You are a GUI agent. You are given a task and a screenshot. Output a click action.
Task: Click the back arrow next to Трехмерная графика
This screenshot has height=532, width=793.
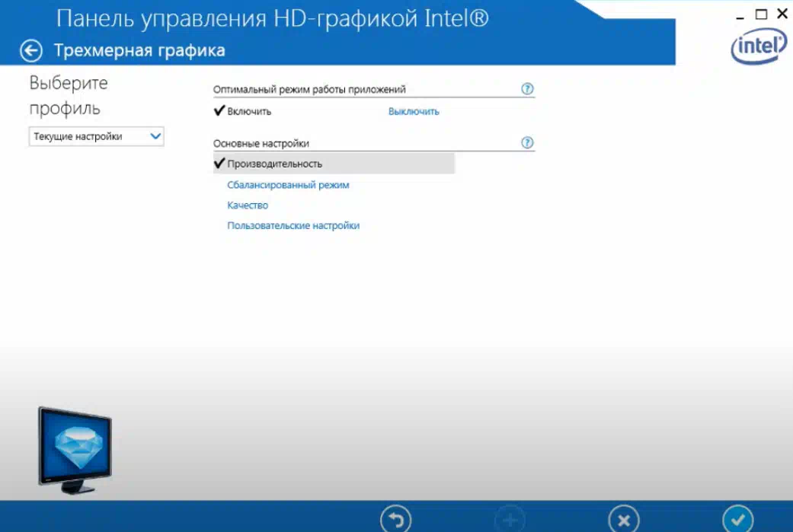(x=31, y=51)
